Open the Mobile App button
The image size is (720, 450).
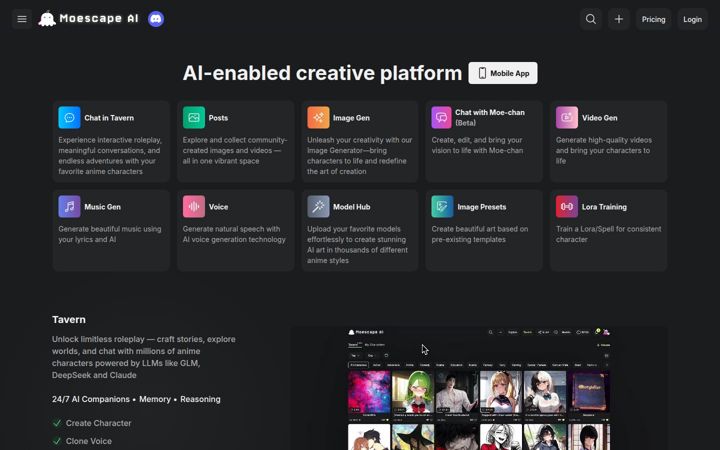503,73
